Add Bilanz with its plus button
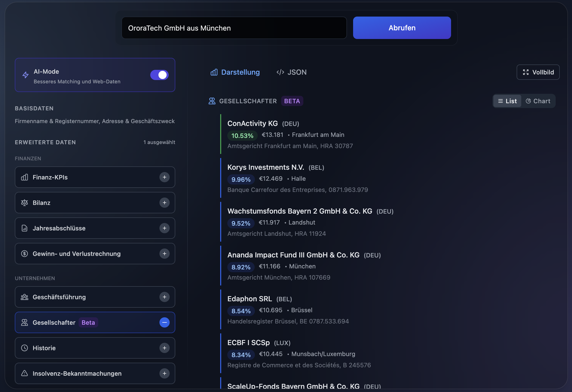Screen dimensions: 572x392 [x=165, y=203]
